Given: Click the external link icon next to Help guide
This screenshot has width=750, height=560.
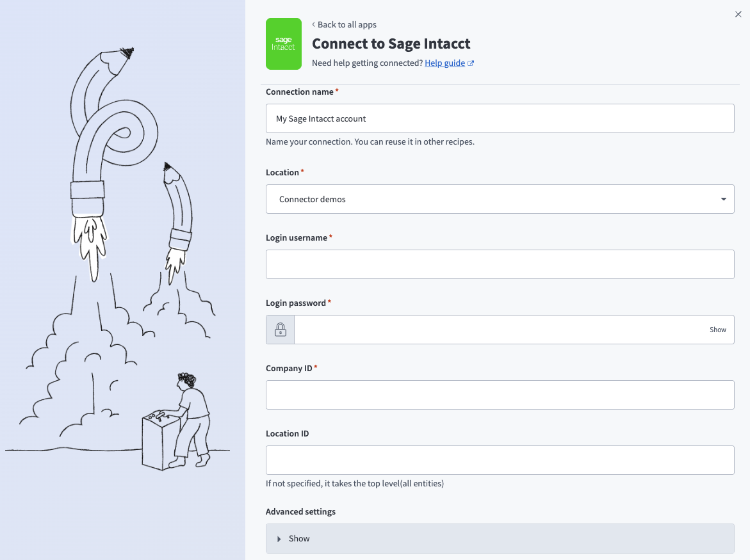Looking at the screenshot, I should click(471, 62).
